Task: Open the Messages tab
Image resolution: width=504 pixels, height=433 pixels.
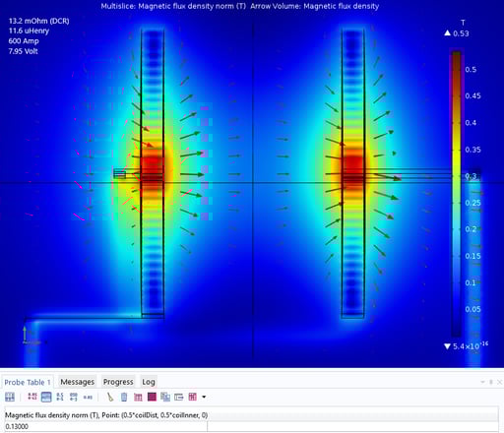Action: (78, 382)
